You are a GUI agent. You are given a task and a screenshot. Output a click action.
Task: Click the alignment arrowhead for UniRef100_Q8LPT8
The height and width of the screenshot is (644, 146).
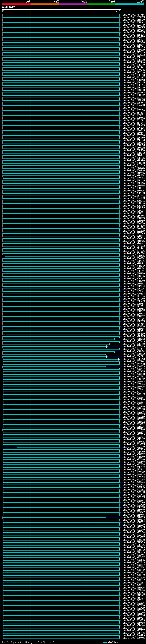point(109,344)
